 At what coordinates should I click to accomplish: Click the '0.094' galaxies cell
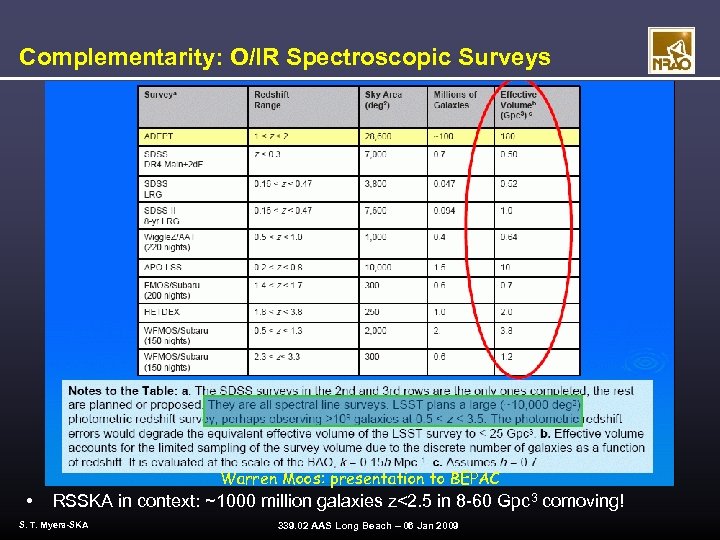[461, 215]
